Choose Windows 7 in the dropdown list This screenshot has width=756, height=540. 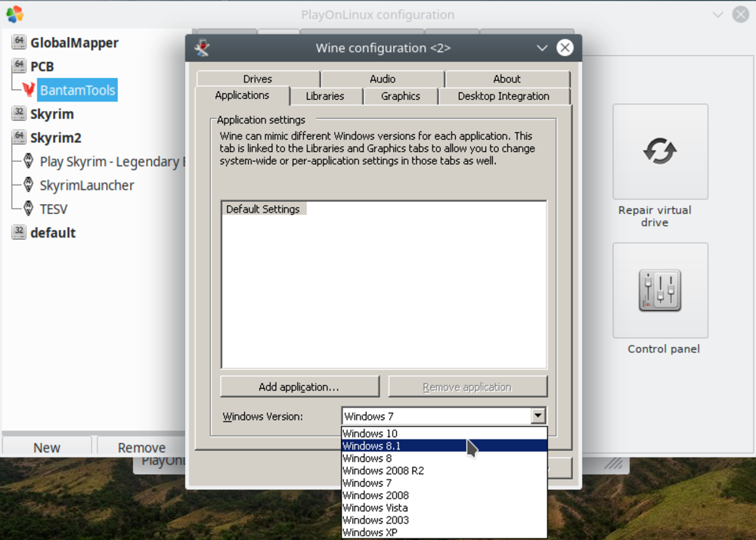coord(444,483)
